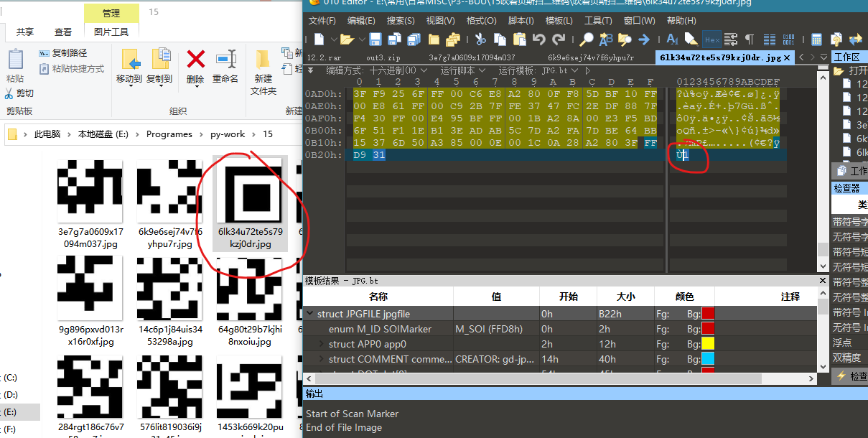Click the Copy icon in 010 Editor toolbar

[500, 39]
